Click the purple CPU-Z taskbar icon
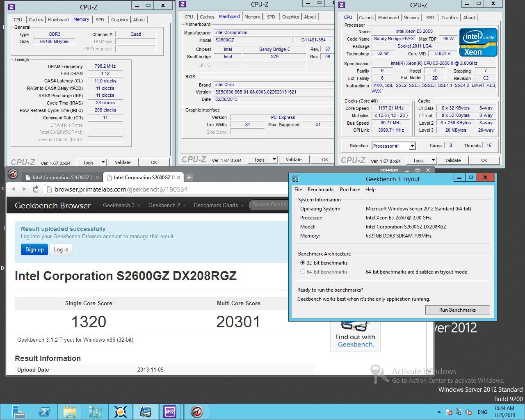The width and height of the screenshot is (525, 420). click(170, 411)
